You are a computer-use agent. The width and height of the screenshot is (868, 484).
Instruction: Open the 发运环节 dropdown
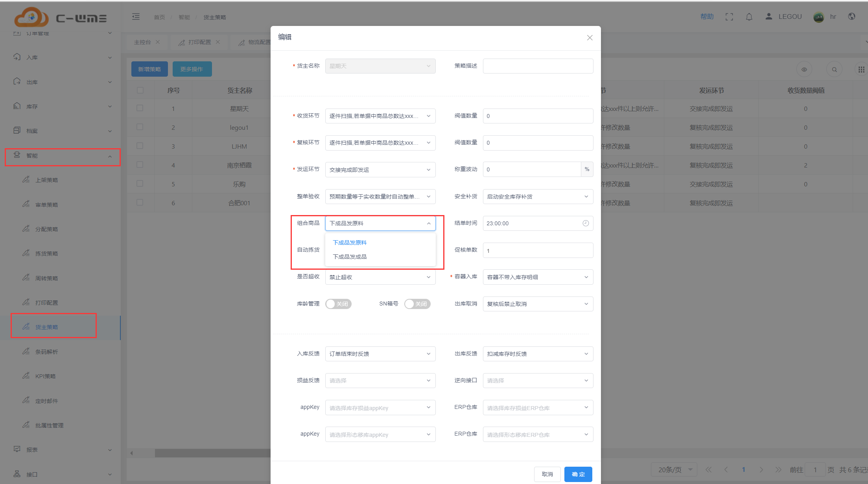coord(380,169)
